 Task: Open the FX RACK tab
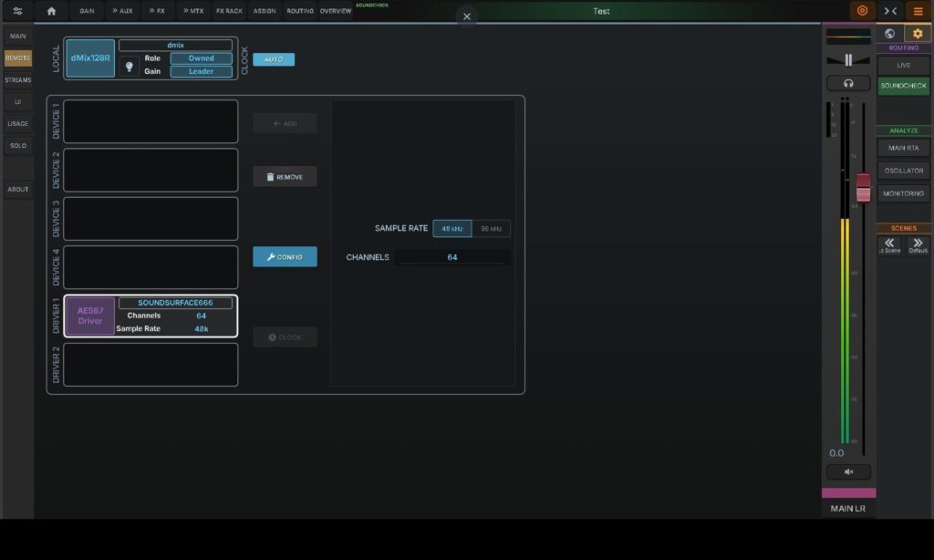[229, 11]
